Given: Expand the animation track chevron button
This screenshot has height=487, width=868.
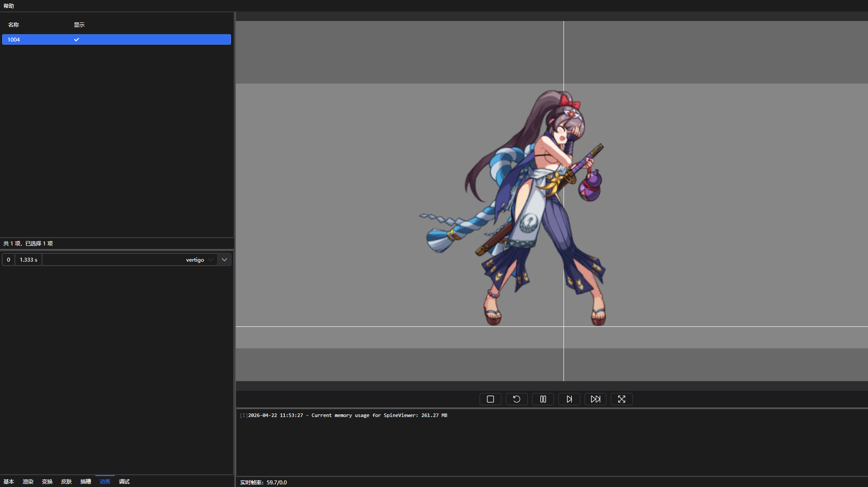Looking at the screenshot, I should (x=224, y=260).
